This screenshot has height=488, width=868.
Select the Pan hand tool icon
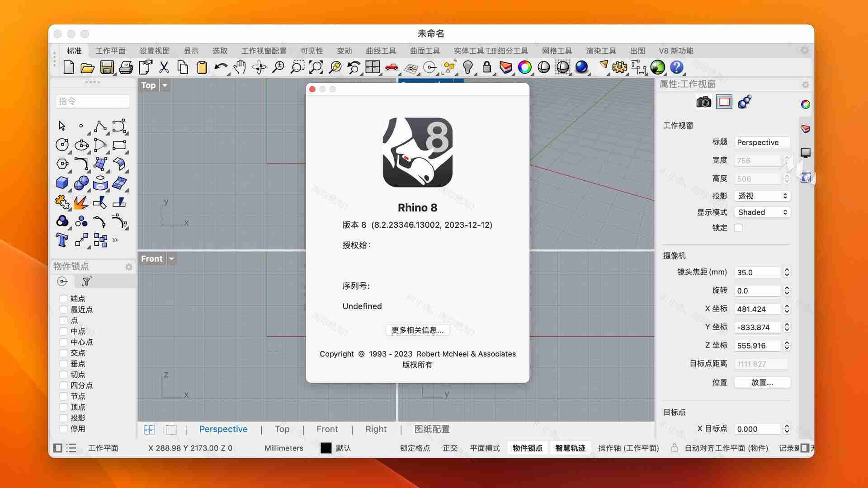[240, 67]
